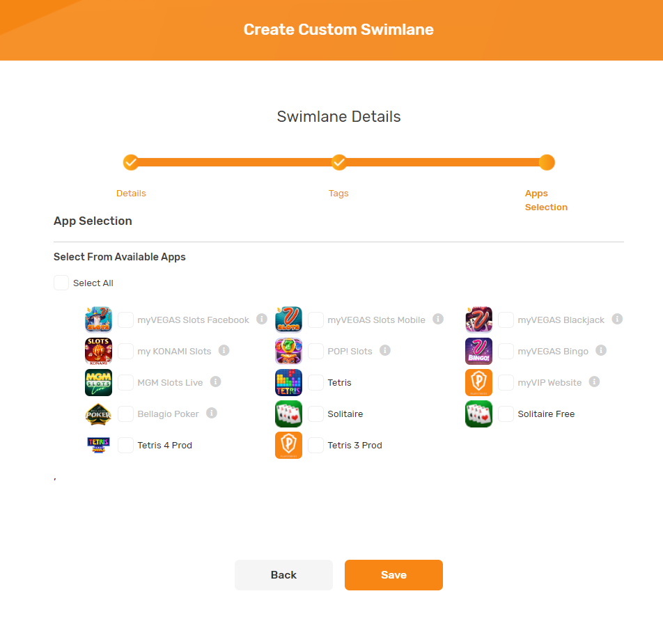Click the myVEGAS Slots Facebook app icon

click(x=98, y=319)
